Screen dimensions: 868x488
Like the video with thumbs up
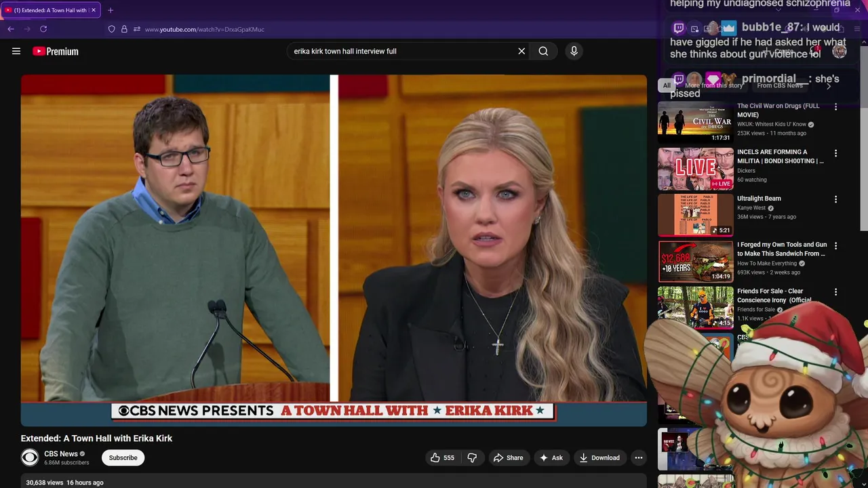(x=442, y=457)
